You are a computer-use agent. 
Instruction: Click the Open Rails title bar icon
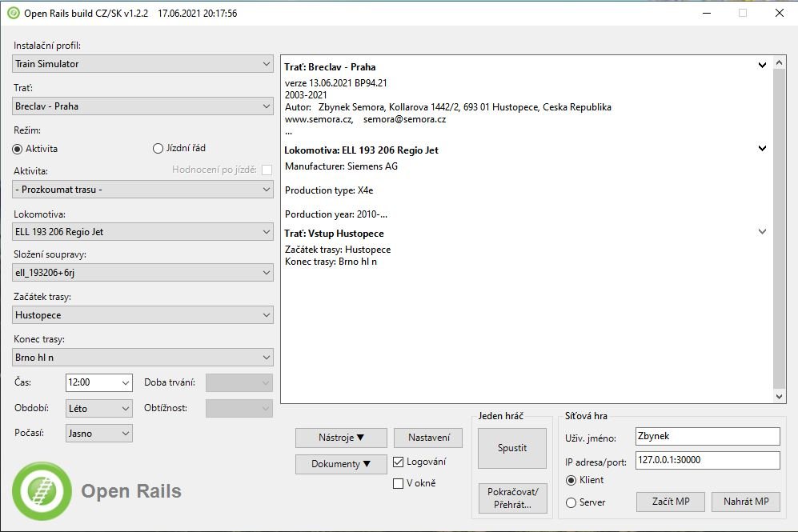tap(14, 14)
